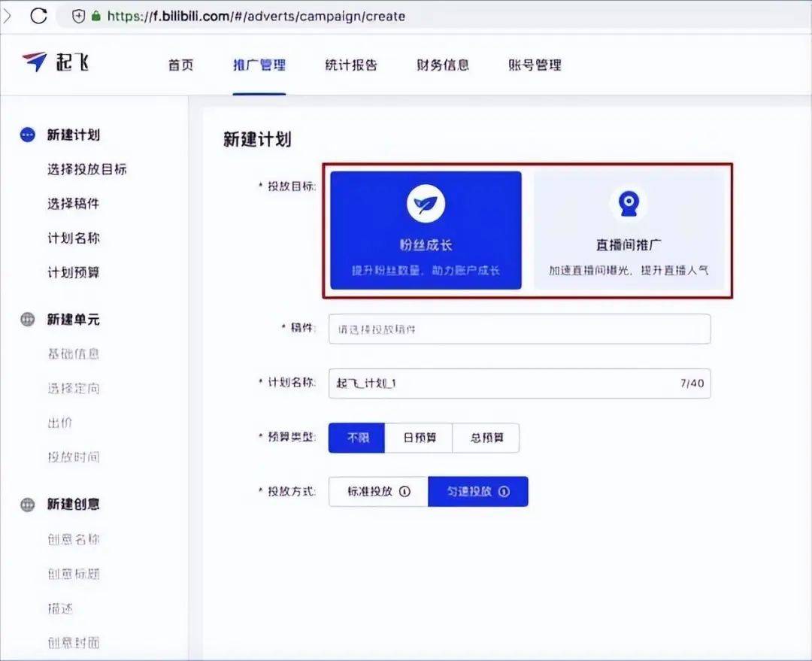The width and height of the screenshot is (812, 661).
Task: Click 选择定向 in sidebar
Action: [73, 388]
